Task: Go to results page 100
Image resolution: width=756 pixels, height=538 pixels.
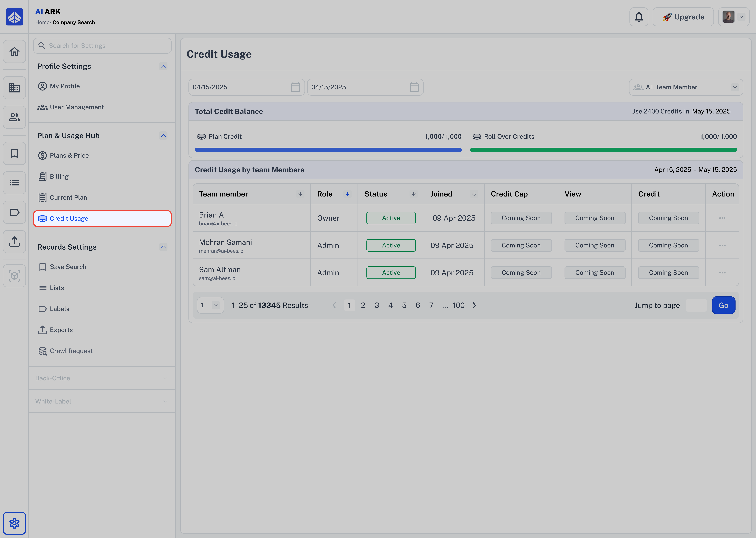Action: pos(458,305)
